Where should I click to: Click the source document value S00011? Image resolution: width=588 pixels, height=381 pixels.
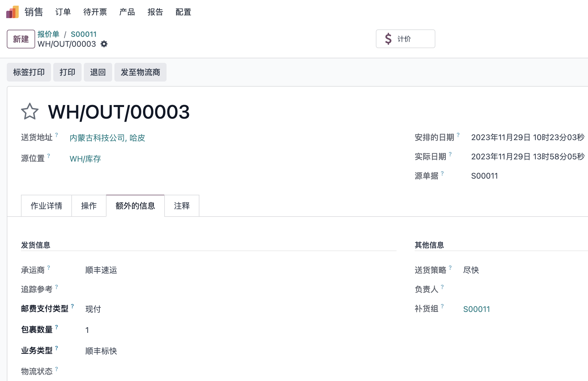pos(485,176)
